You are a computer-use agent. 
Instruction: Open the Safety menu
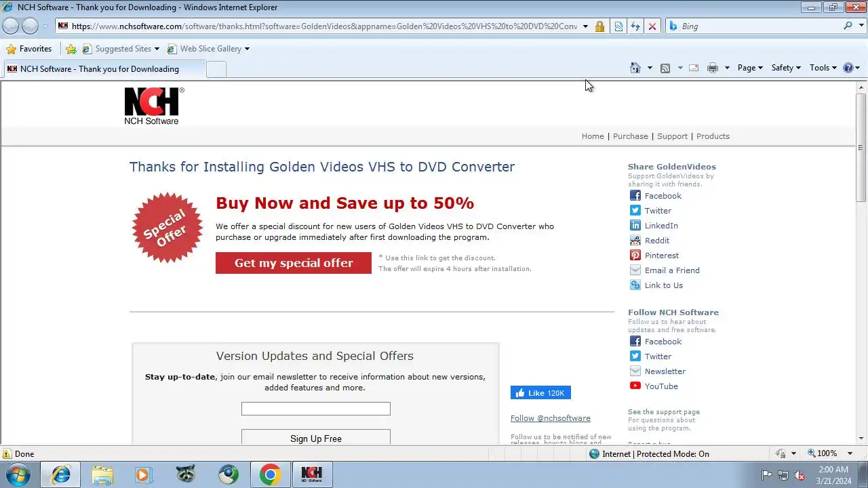786,68
